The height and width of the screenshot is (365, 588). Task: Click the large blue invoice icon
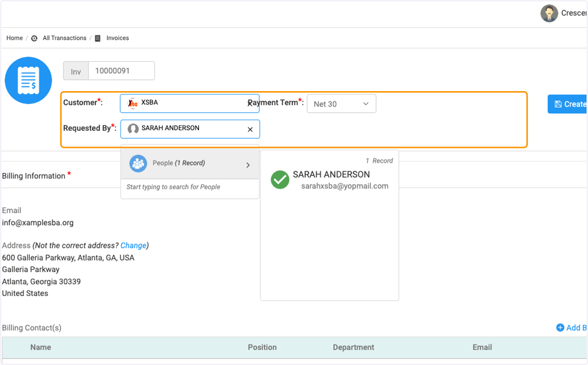click(28, 80)
